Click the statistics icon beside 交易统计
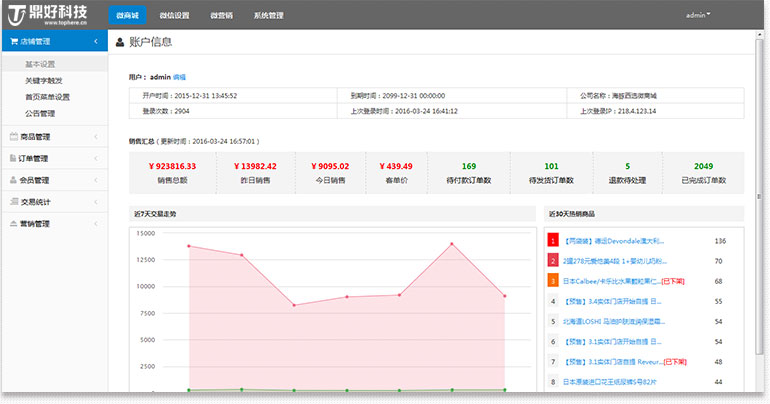The width and height of the screenshot is (770, 404). (12, 203)
